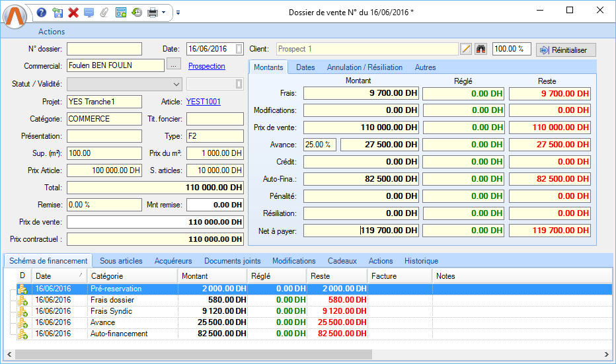Open the Date picker dropdown
Image resolution: width=616 pixels, height=364 pixels.
(x=239, y=49)
